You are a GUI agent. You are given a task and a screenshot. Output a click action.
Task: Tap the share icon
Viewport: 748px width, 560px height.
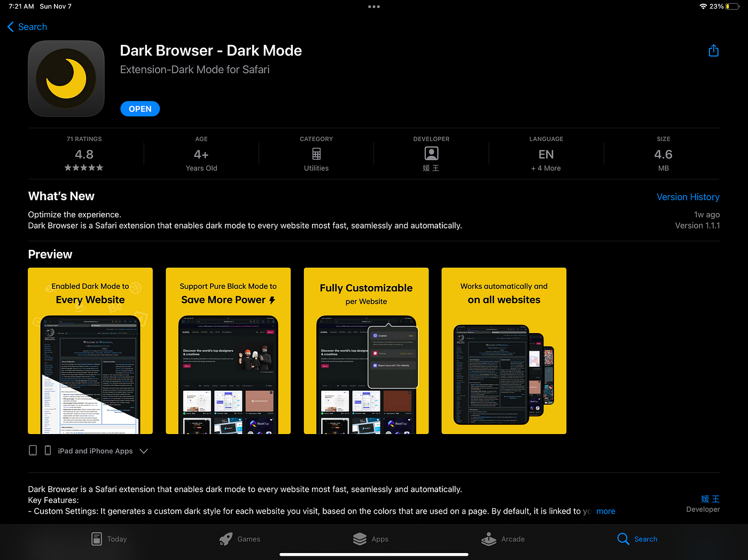click(713, 51)
